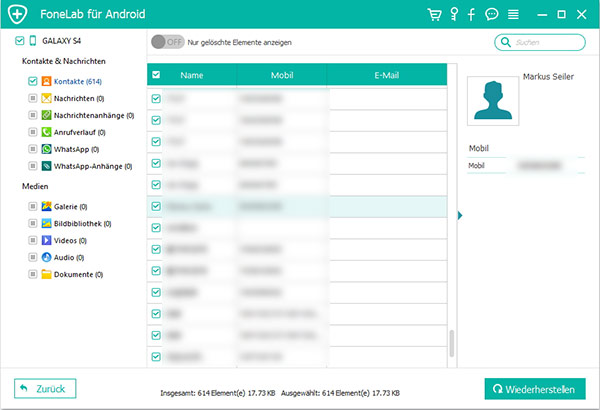Open the shopping cart purchase icon
This screenshot has width=600, height=410.
(x=434, y=15)
